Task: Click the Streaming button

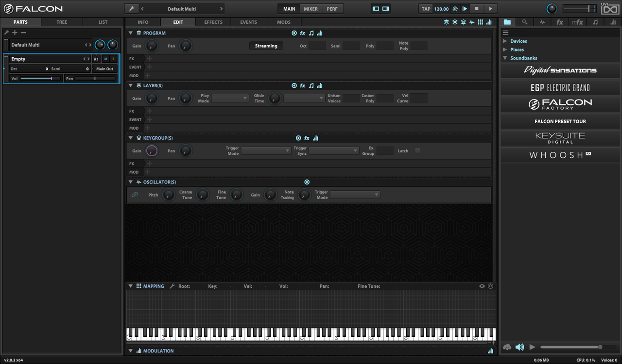Action: [266, 46]
